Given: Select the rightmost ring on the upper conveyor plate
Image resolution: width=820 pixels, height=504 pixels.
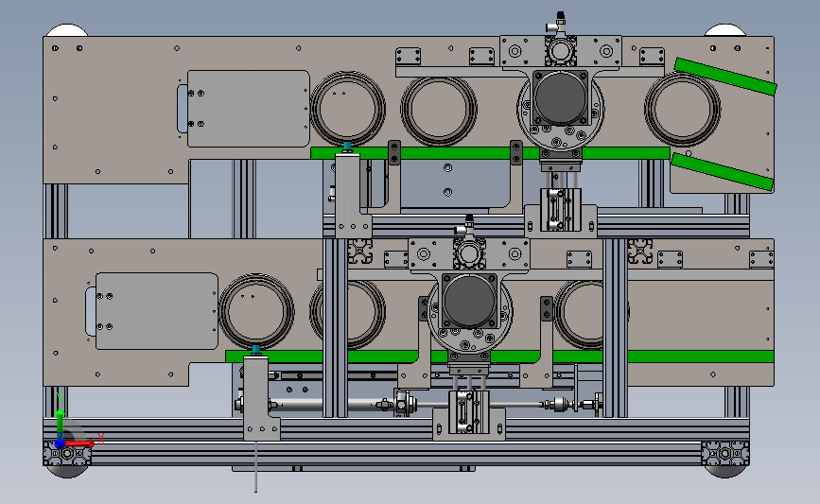Looking at the screenshot, I should coord(683,110).
